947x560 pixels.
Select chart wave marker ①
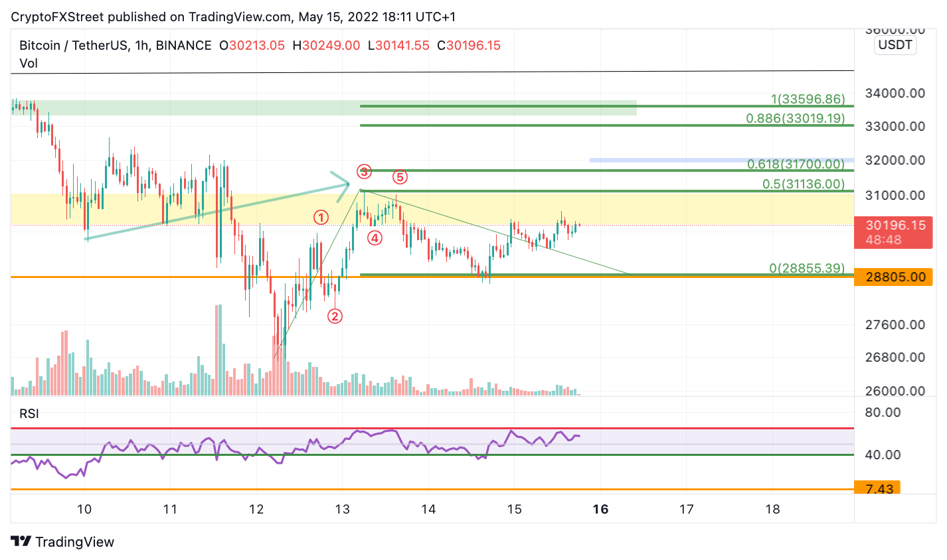[321, 217]
